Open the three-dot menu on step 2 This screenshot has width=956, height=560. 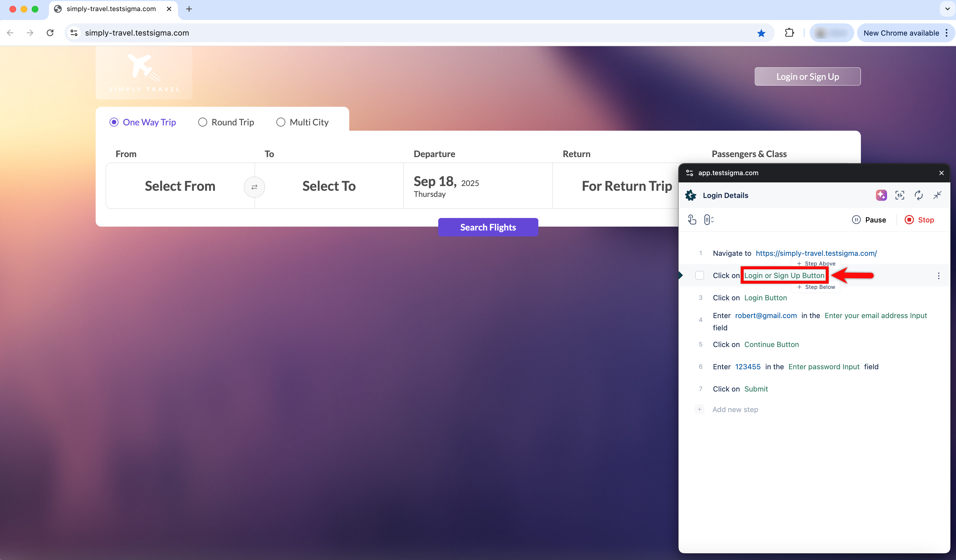click(x=939, y=276)
